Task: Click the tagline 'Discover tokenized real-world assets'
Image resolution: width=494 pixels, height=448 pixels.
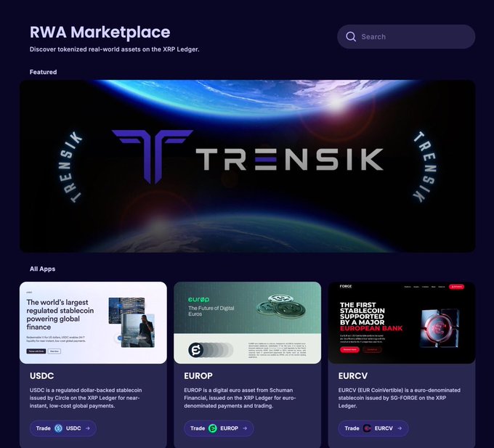Action: click(114, 49)
